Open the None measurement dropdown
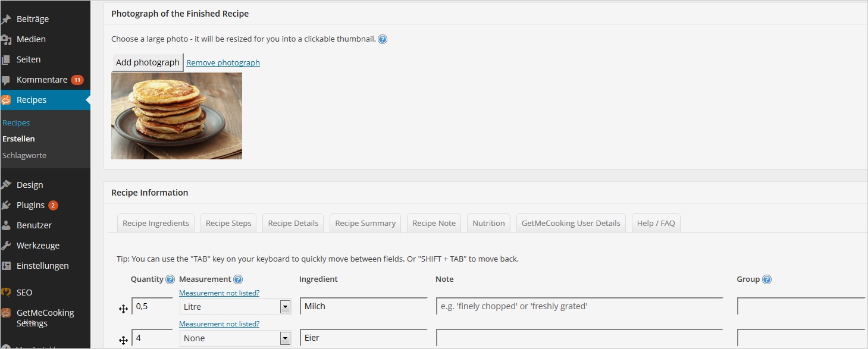Viewport: 868px width, 349px height. [x=285, y=338]
